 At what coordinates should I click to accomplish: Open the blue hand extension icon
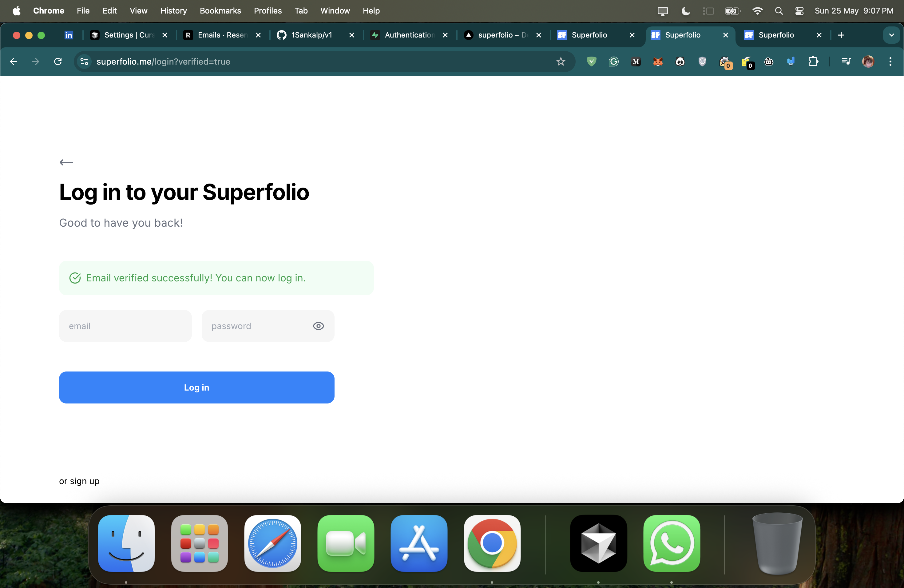point(791,62)
